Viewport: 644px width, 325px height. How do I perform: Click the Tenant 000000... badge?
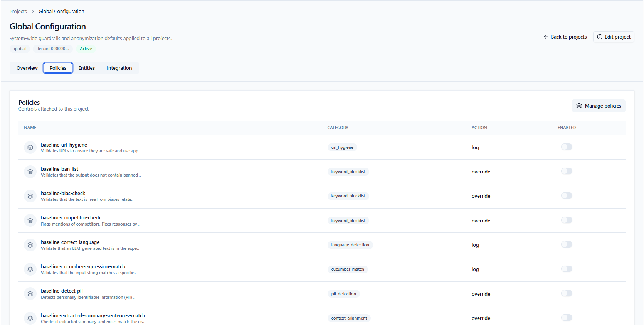(x=53, y=49)
